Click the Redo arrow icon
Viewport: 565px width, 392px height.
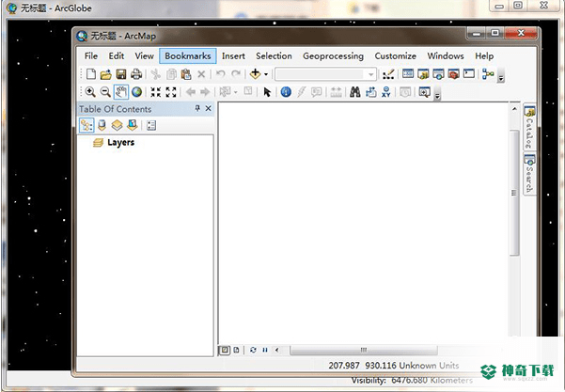click(x=236, y=74)
